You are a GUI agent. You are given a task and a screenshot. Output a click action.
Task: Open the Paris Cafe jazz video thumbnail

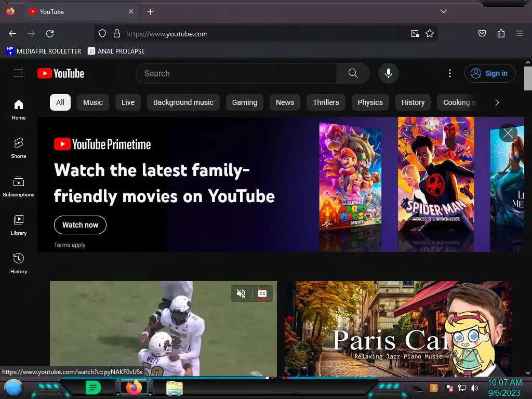click(x=398, y=328)
